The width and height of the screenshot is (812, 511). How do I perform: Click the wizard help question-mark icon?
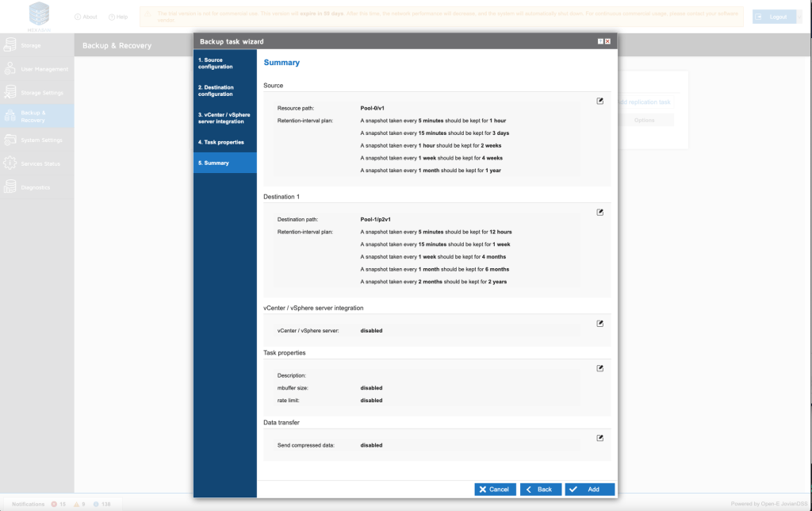click(600, 41)
